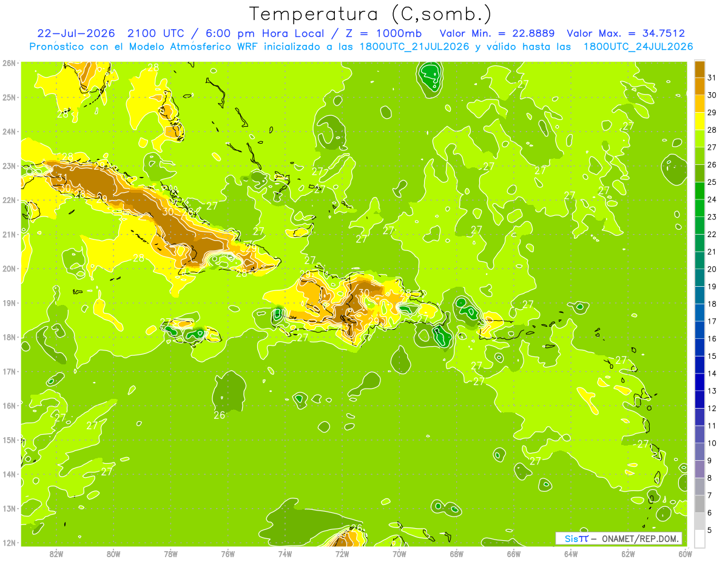Image resolution: width=728 pixels, height=562 pixels.
Task: Click the 24N latitude axis label
Action: 8,132
